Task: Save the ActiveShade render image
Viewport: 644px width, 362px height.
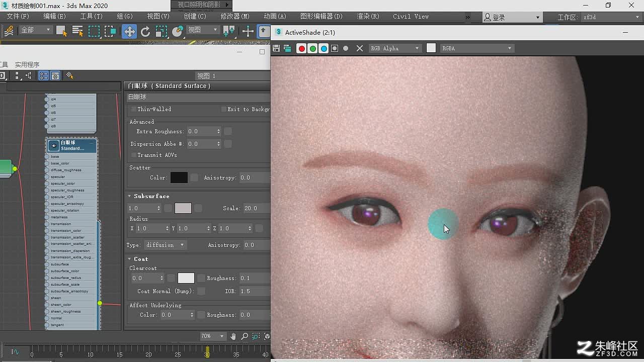Action: click(276, 48)
